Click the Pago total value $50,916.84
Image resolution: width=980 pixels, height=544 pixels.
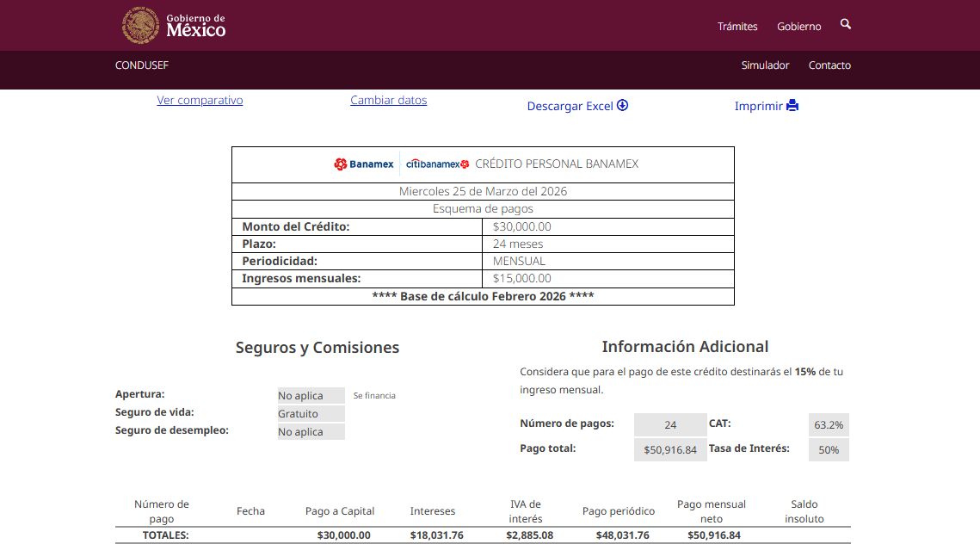[x=670, y=449]
